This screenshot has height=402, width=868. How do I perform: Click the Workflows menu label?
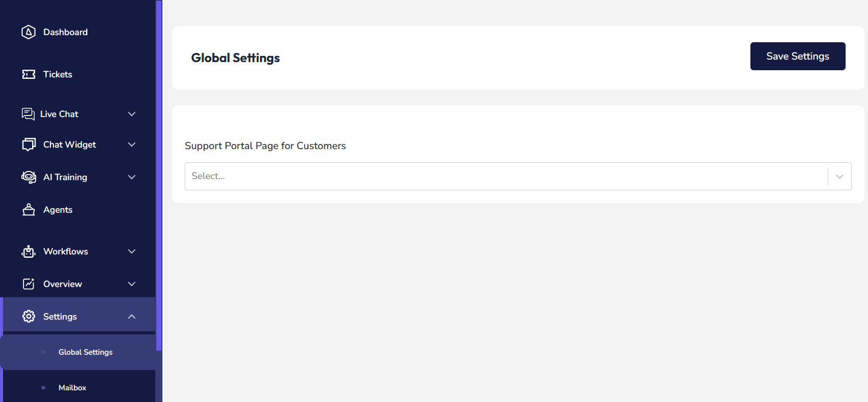[66, 251]
